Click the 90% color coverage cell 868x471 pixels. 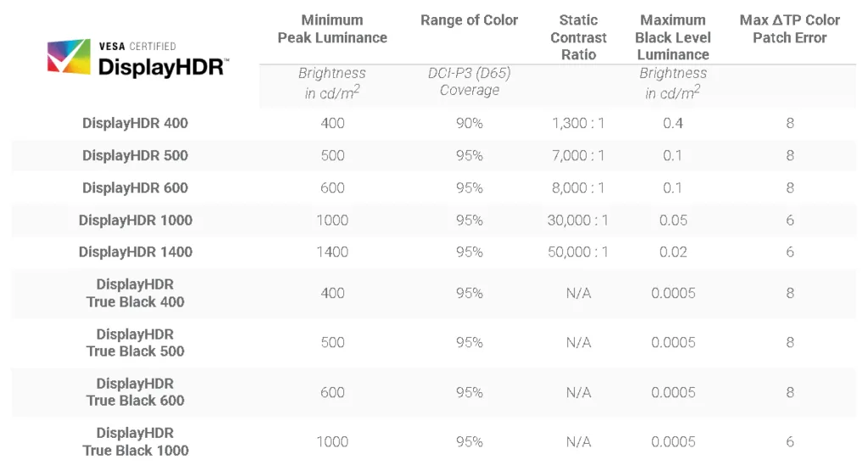[469, 123]
